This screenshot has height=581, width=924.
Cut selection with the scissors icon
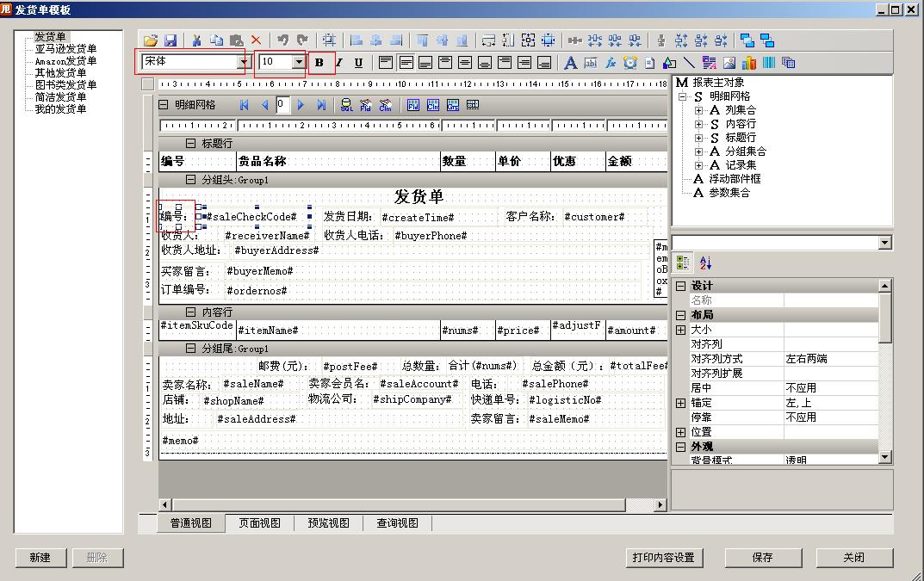[x=197, y=40]
